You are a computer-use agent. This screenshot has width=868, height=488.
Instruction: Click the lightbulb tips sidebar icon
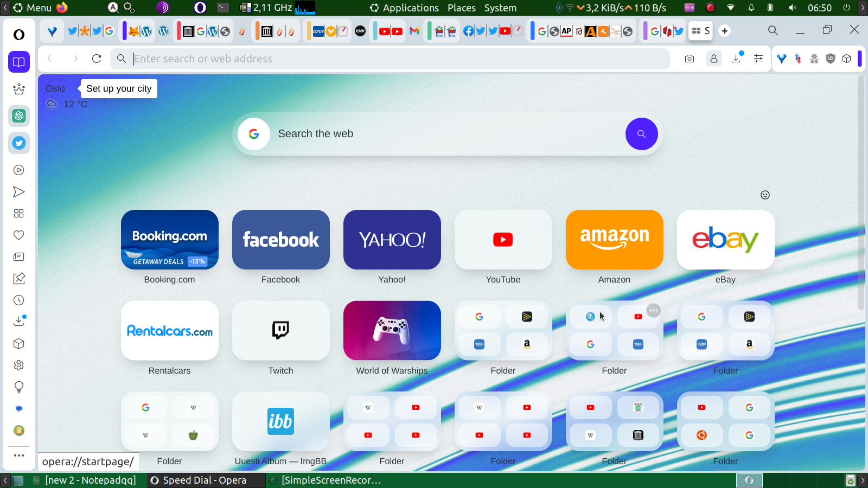19,387
